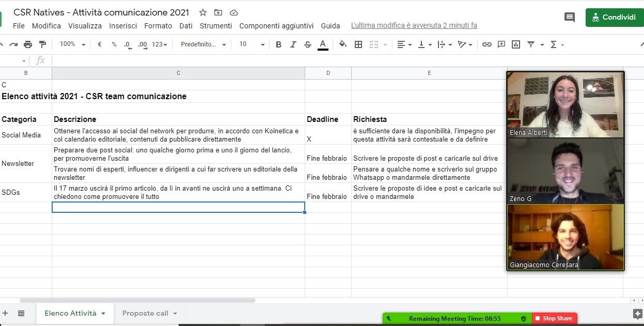Click the insert chart icon

click(515, 44)
